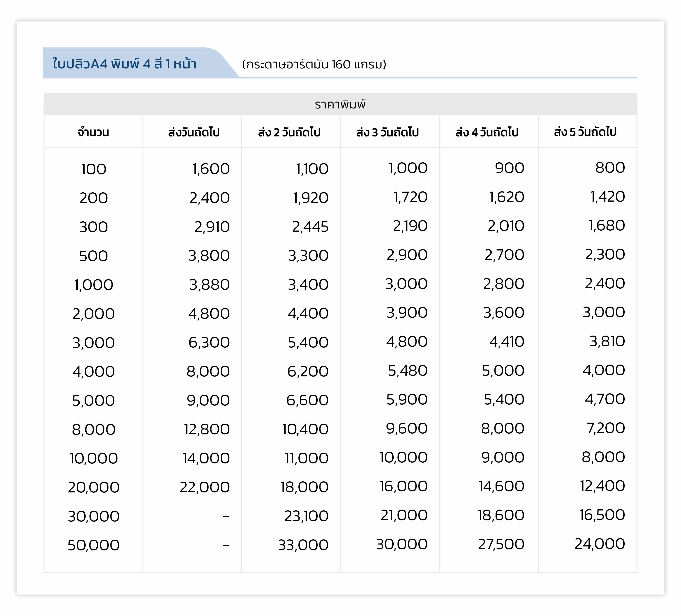Select the price 4,700 in the 5,000 row
Image resolution: width=681 pixels, height=616 pixels.
tap(605, 399)
